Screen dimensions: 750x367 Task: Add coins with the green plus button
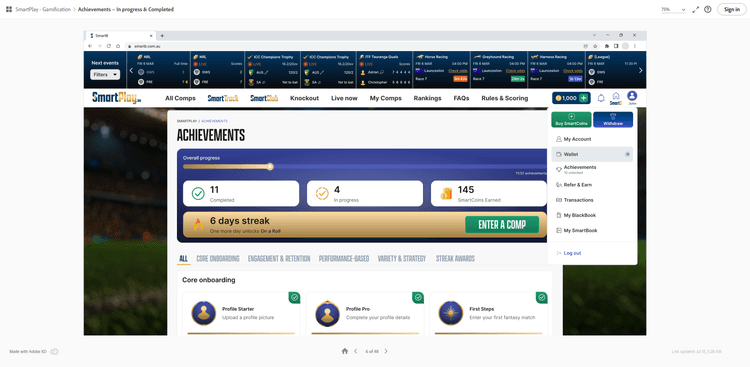[584, 98]
